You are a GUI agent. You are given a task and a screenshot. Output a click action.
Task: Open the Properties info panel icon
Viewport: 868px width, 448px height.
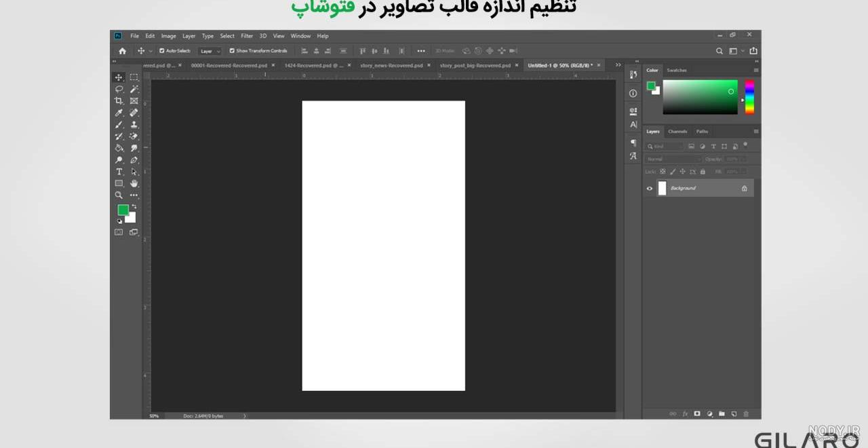click(633, 94)
